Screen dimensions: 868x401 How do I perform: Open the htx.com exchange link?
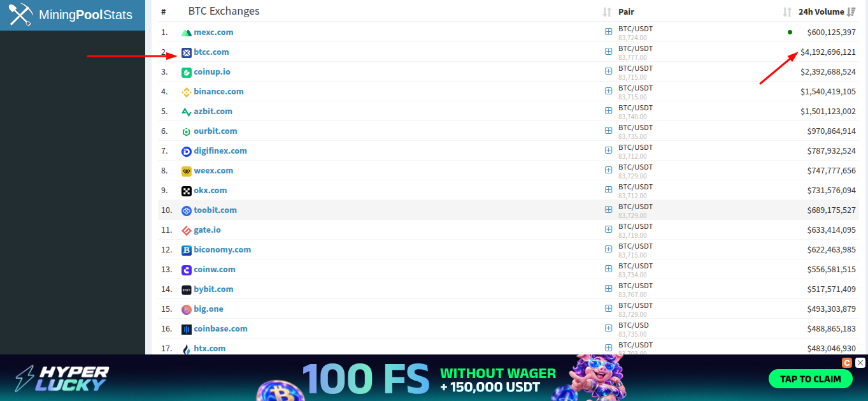point(210,349)
